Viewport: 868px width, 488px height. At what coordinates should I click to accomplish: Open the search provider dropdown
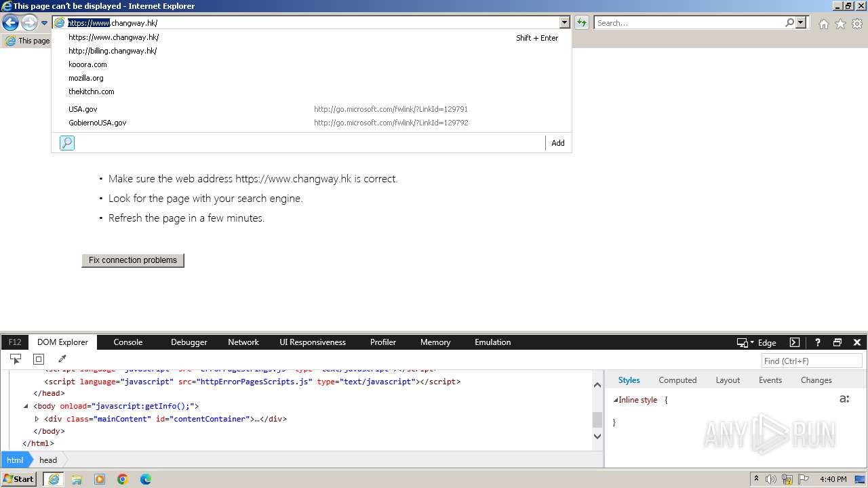[x=801, y=22]
